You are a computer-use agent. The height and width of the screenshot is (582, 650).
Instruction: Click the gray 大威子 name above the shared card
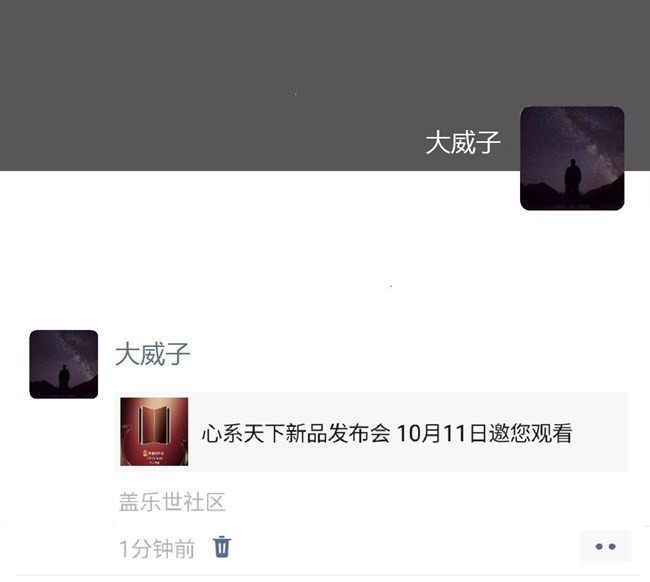[x=153, y=354]
